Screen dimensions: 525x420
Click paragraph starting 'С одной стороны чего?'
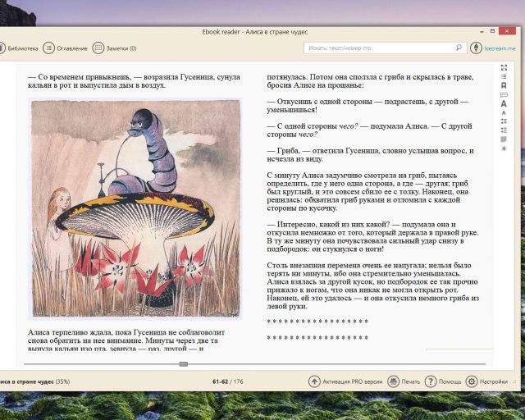[369, 130]
